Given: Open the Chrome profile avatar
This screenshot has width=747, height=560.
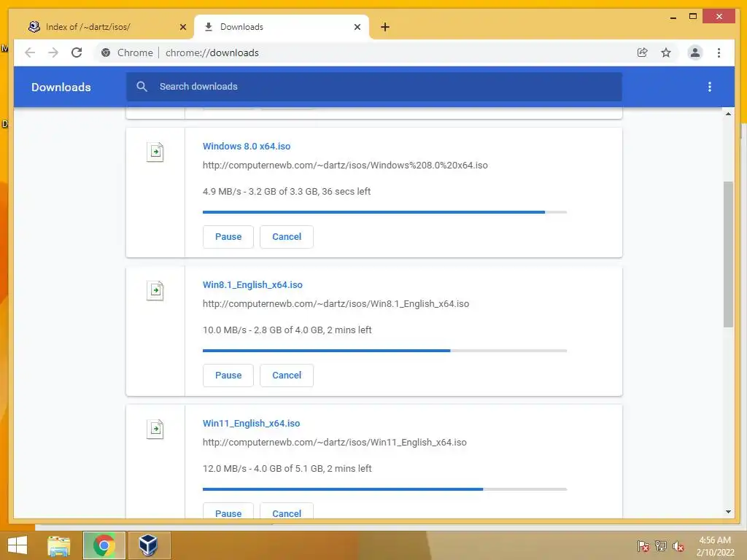Looking at the screenshot, I should tap(695, 52).
